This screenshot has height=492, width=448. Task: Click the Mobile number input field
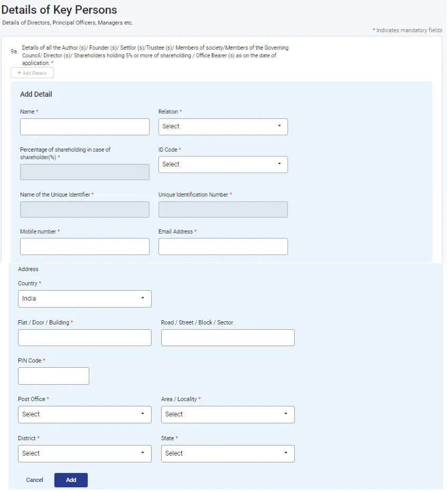85,246
